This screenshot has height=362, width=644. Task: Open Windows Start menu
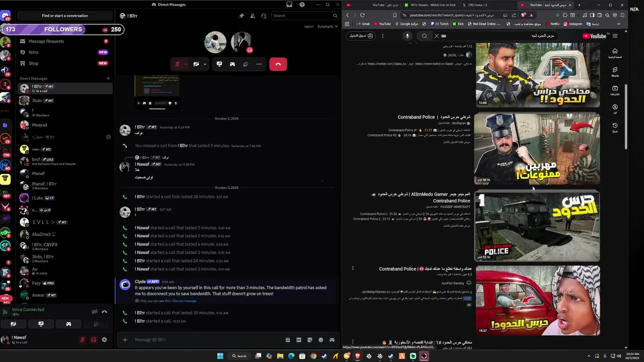(220, 356)
